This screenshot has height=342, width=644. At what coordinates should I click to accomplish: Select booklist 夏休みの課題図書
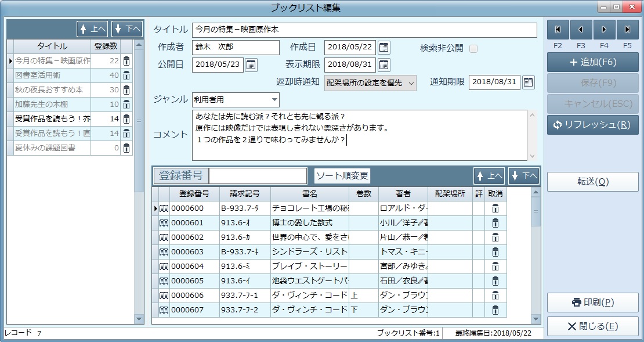52,148
